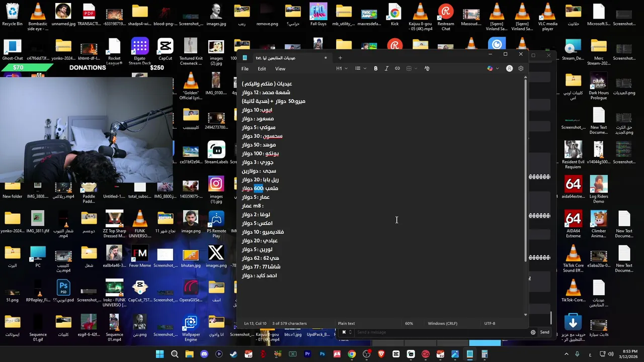The width and height of the screenshot is (644, 362).
Task: Select the Ghost-Chat desktop icon
Action: pos(12,50)
